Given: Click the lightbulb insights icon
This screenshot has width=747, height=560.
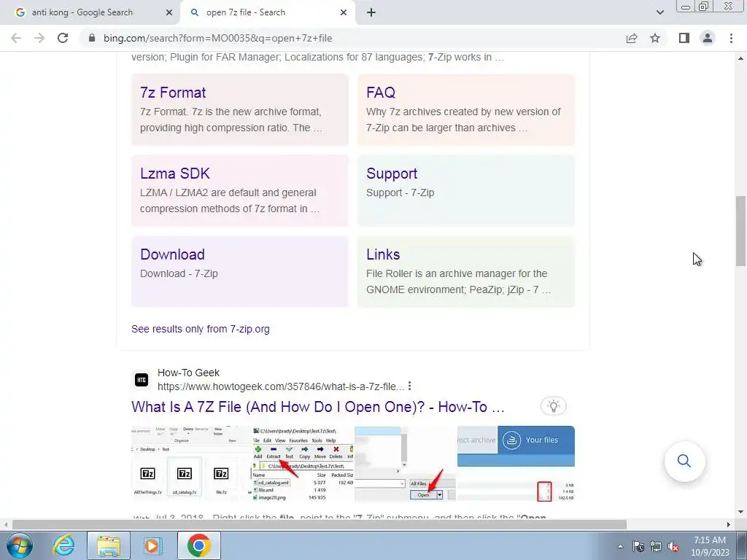Looking at the screenshot, I should (x=553, y=406).
